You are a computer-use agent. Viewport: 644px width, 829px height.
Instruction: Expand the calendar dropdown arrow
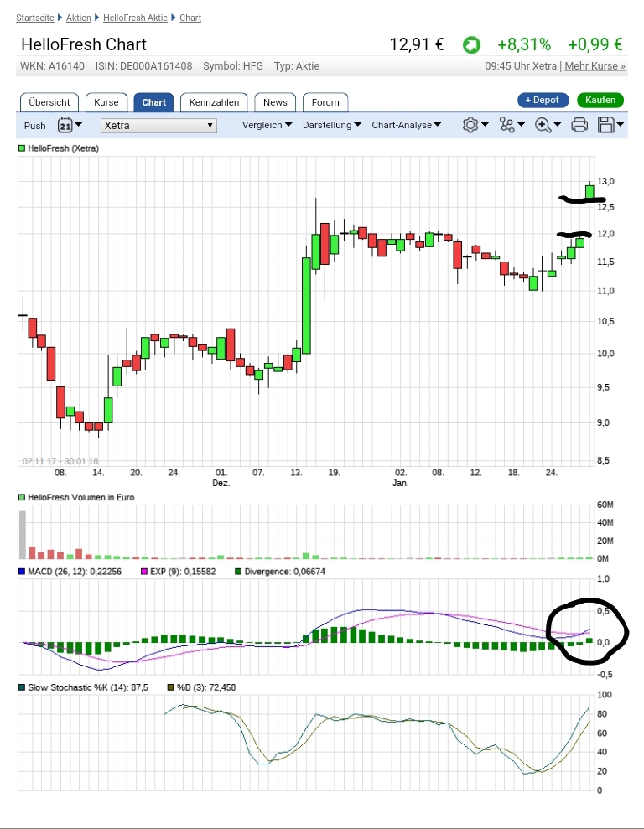coord(78,125)
